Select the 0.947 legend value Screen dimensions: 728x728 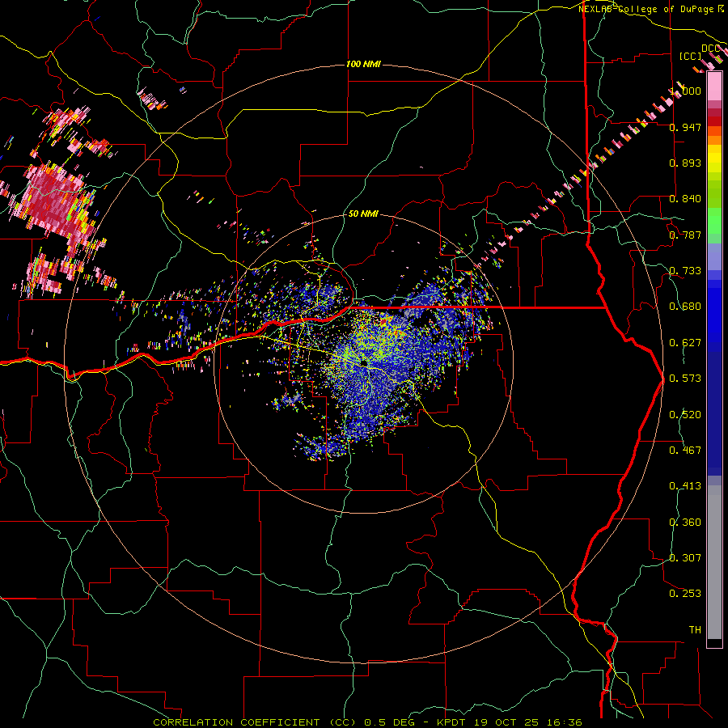point(685,127)
